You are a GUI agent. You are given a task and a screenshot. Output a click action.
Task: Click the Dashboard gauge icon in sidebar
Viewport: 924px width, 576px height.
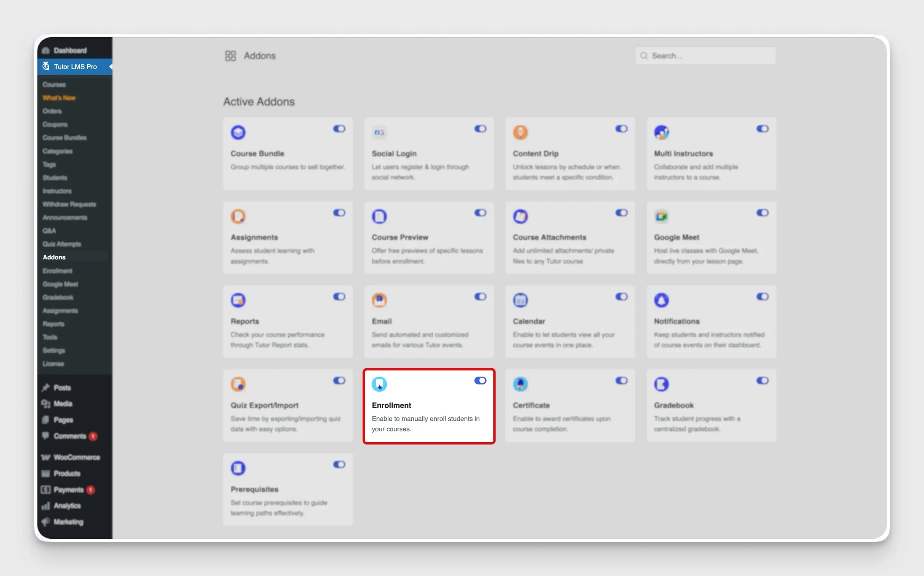[46, 50]
